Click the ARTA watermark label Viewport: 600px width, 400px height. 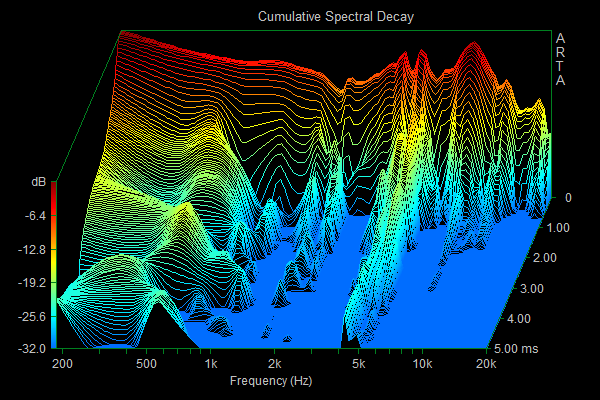[561, 60]
